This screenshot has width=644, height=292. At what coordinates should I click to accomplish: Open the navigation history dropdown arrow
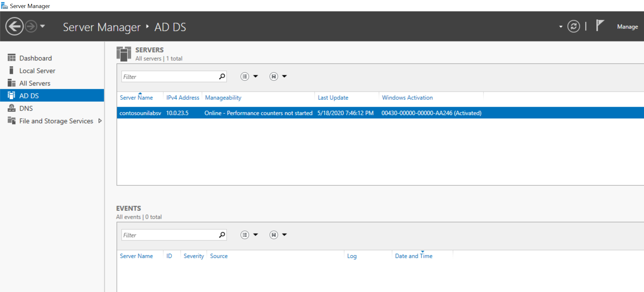pos(43,26)
